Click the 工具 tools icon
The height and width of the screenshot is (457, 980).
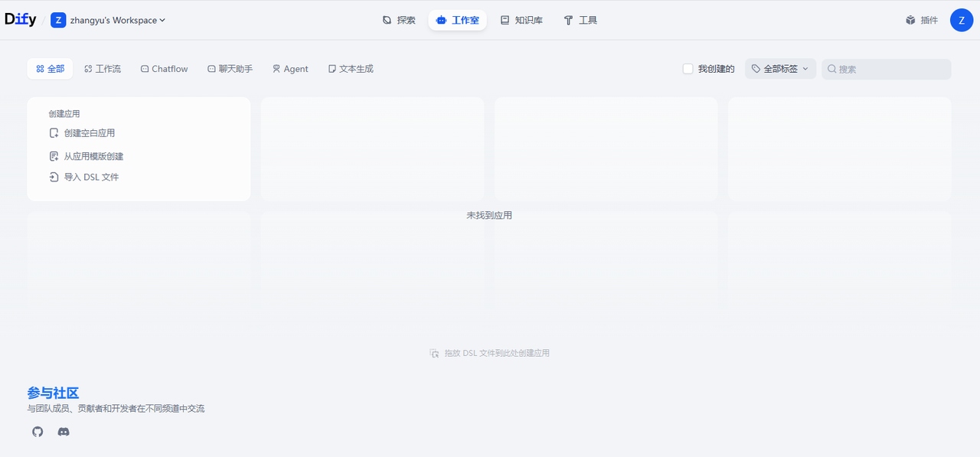568,21
